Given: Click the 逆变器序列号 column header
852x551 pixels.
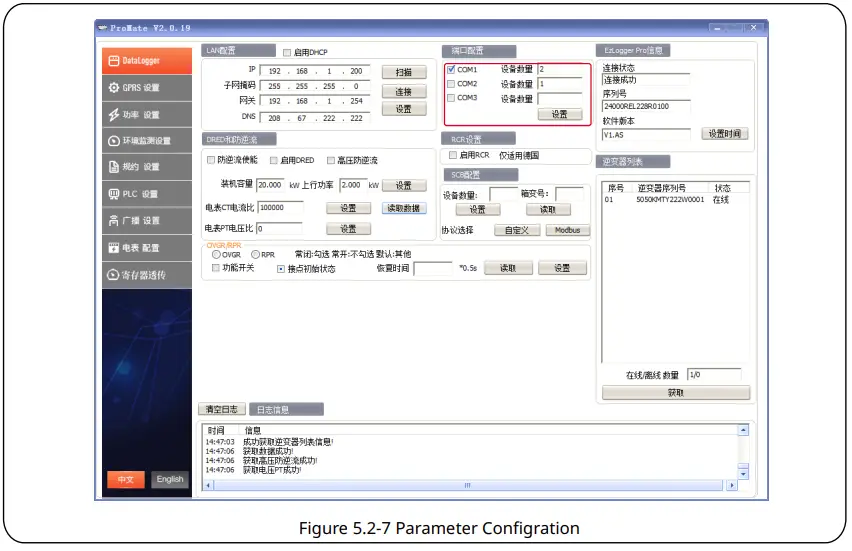Looking at the screenshot, I should point(662,188).
